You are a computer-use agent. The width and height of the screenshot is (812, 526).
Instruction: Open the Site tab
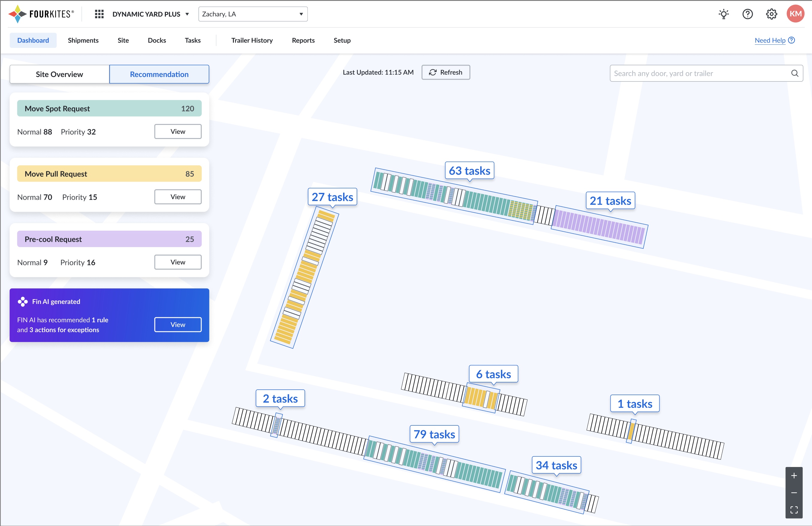click(x=123, y=40)
